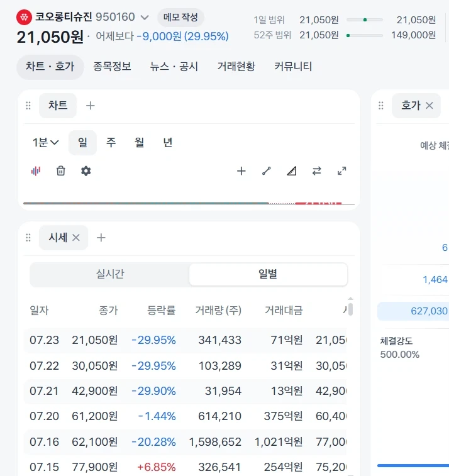
Task: Open chart indicators candlestick icon
Action: [35, 171]
